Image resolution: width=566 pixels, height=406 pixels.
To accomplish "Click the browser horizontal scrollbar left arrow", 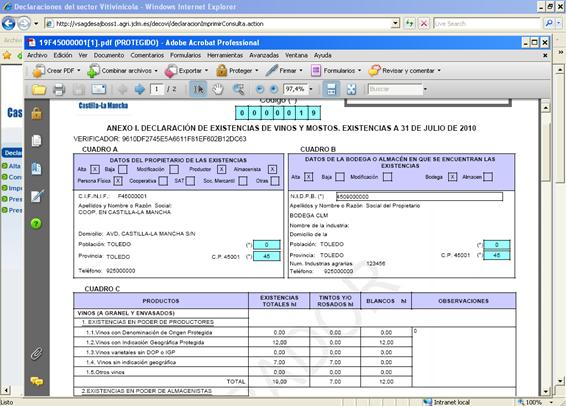I will click(5, 390).
